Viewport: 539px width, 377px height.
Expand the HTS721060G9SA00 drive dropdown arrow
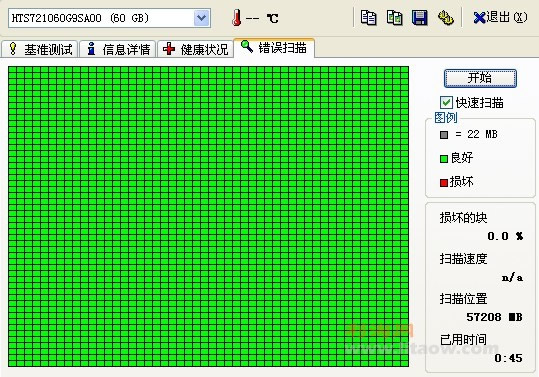click(x=201, y=18)
